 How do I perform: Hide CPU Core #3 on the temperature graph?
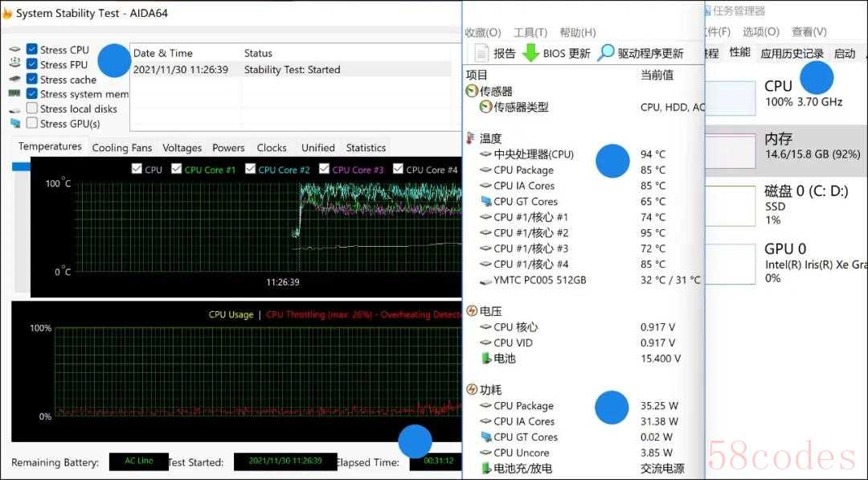click(x=325, y=169)
